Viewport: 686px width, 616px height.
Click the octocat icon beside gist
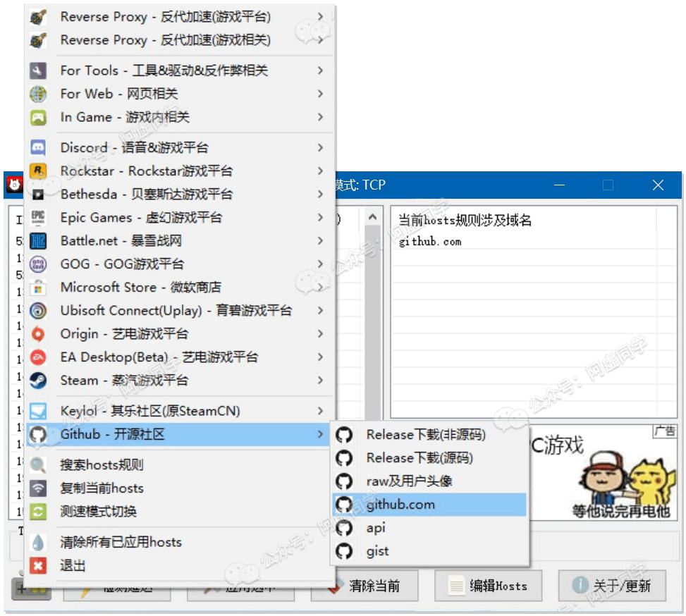[x=344, y=551]
